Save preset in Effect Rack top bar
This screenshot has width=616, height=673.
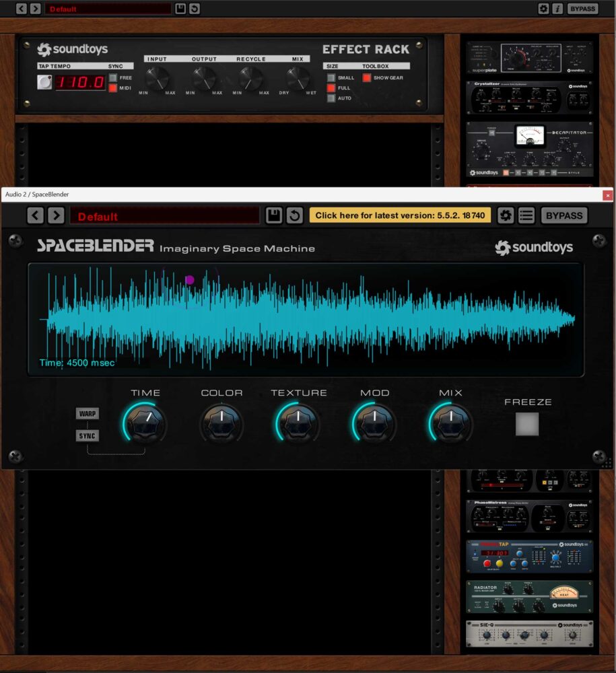tap(180, 9)
